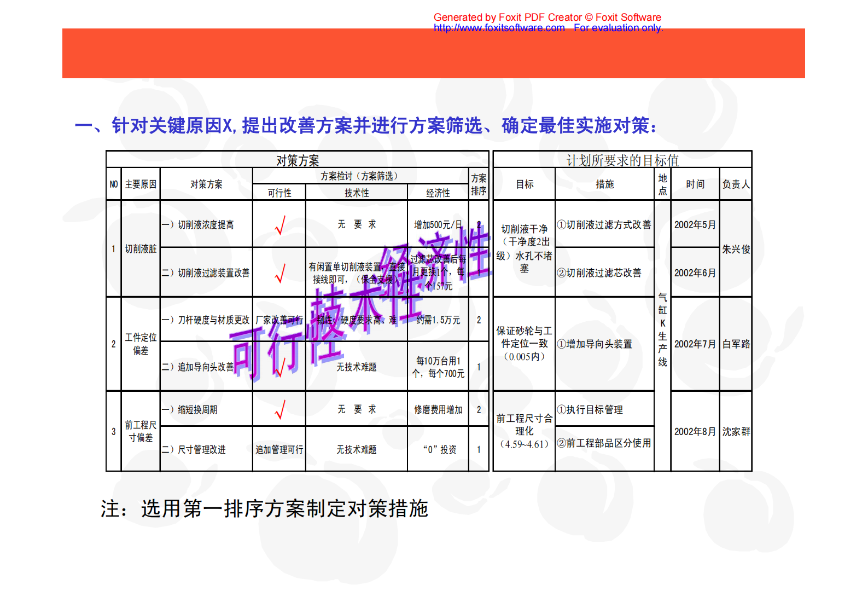Select the "可行性" column header

click(279, 193)
